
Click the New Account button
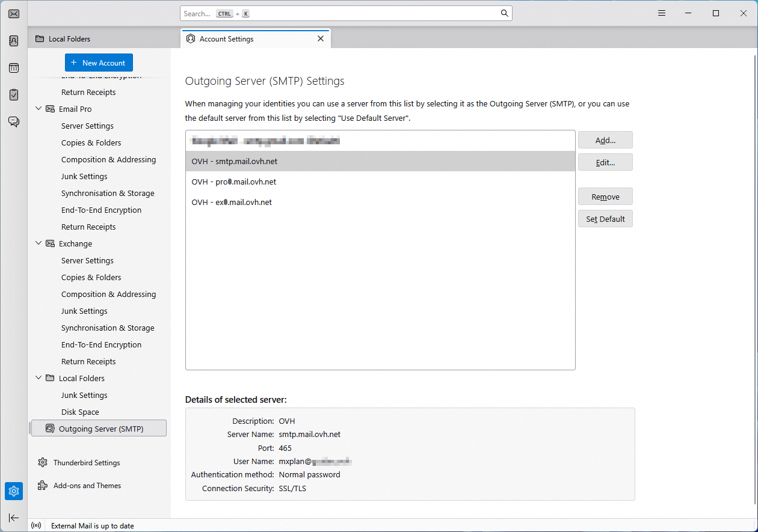click(x=99, y=63)
